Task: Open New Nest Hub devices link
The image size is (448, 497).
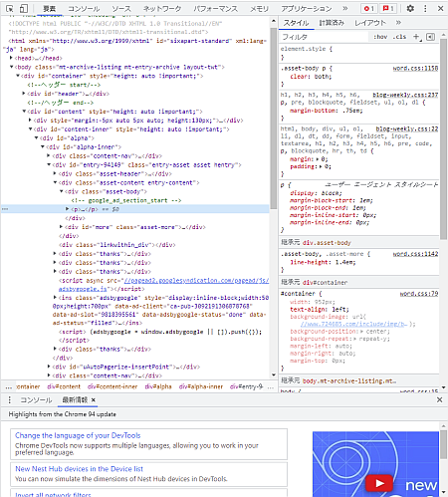Action: point(79,469)
